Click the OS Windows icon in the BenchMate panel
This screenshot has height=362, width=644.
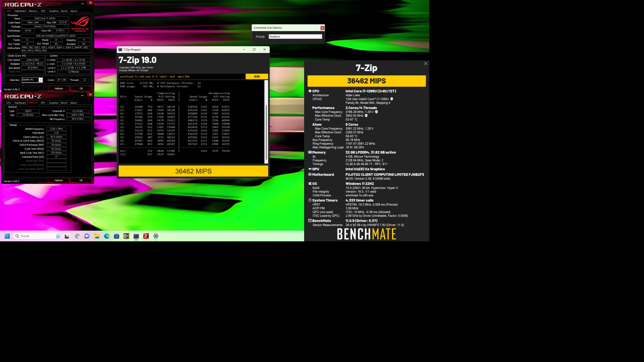310,183
